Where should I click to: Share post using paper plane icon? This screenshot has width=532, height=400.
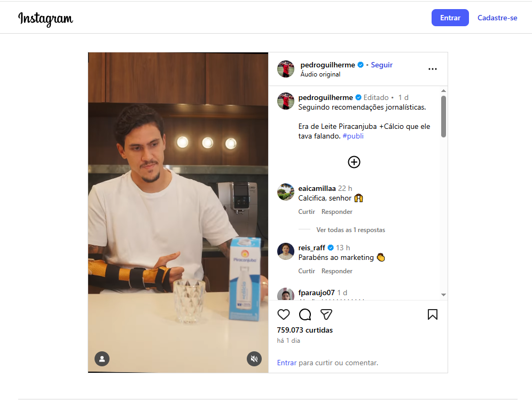(326, 314)
